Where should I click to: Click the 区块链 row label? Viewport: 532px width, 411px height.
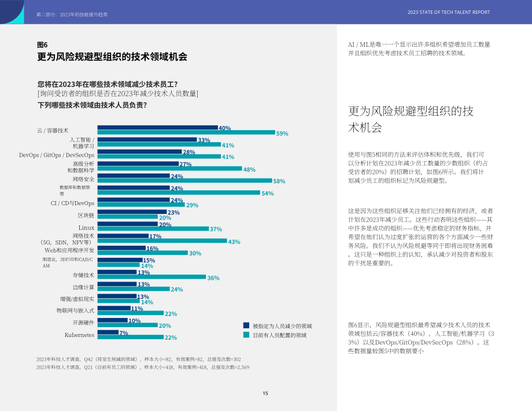(x=86, y=216)
